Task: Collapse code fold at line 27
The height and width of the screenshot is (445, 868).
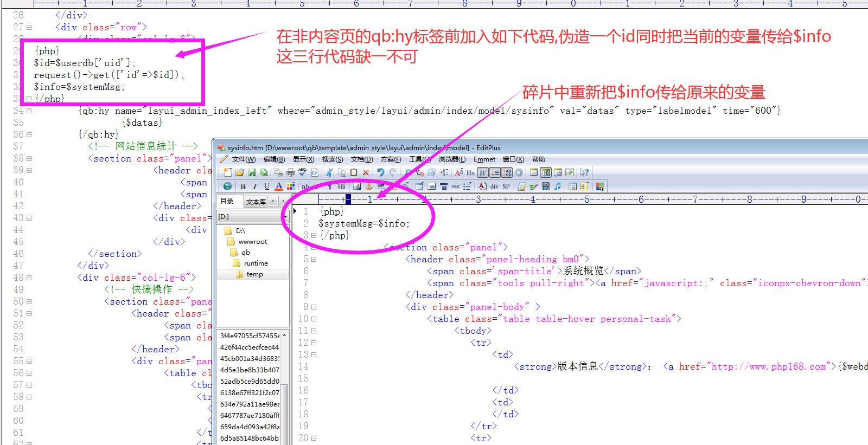Action: click(29, 27)
